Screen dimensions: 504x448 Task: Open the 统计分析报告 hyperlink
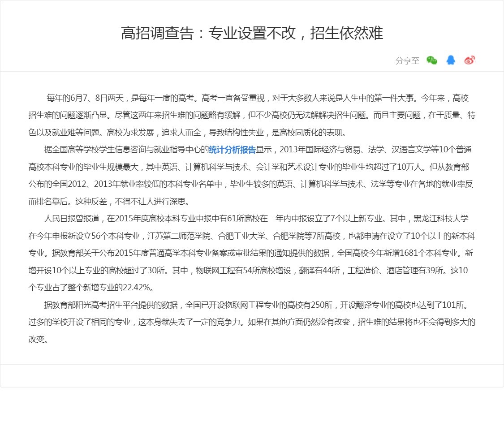pyautogui.click(x=232, y=150)
